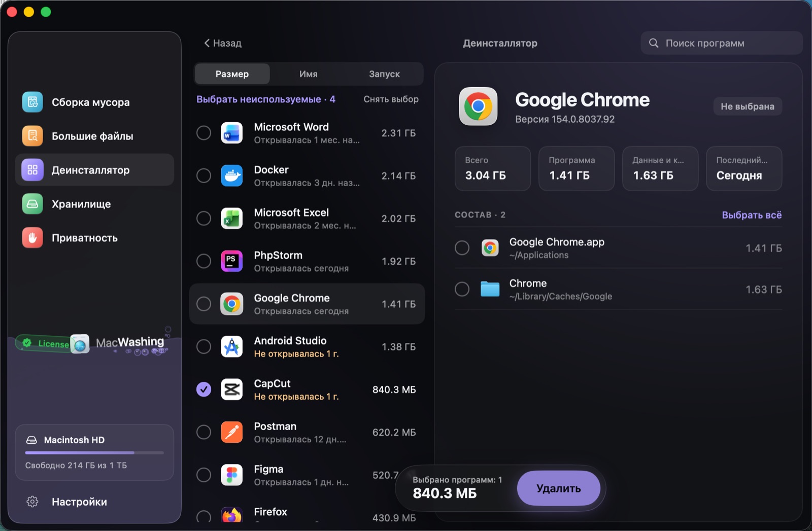Check the Microsoft Word checkbox

click(x=204, y=133)
